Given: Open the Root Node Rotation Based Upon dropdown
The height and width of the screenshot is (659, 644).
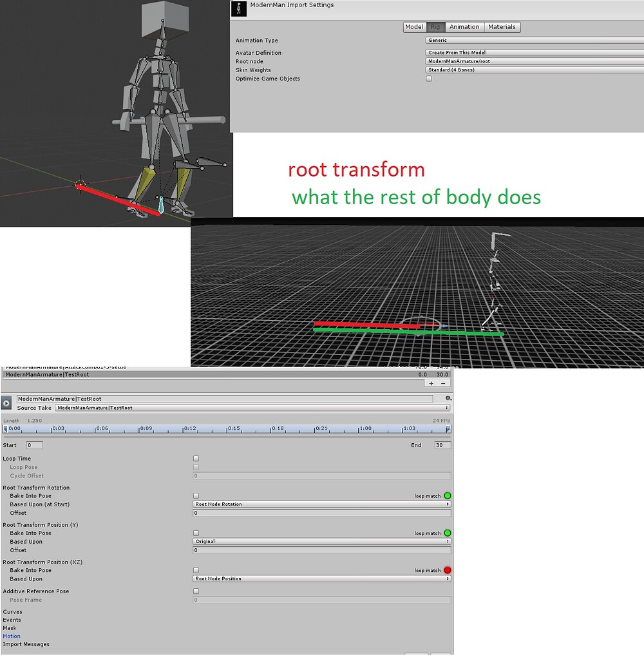Looking at the screenshot, I should [322, 504].
